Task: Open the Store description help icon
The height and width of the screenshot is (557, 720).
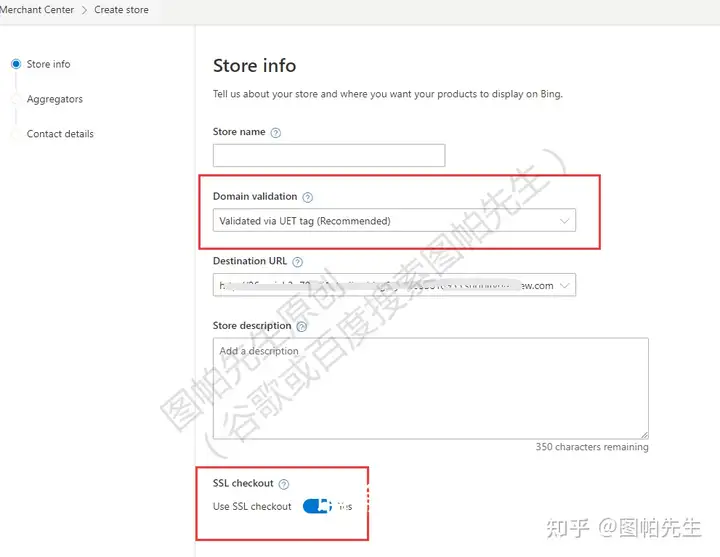Action: tap(302, 327)
